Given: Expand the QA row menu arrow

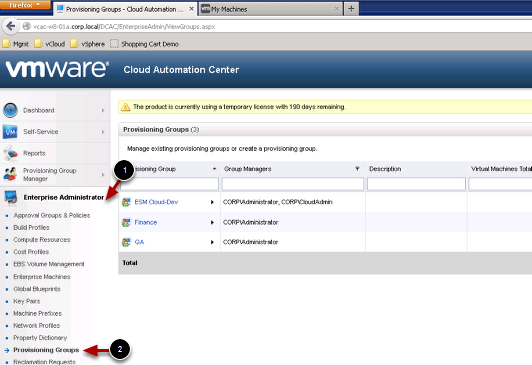Looking at the screenshot, I should pos(212,242).
